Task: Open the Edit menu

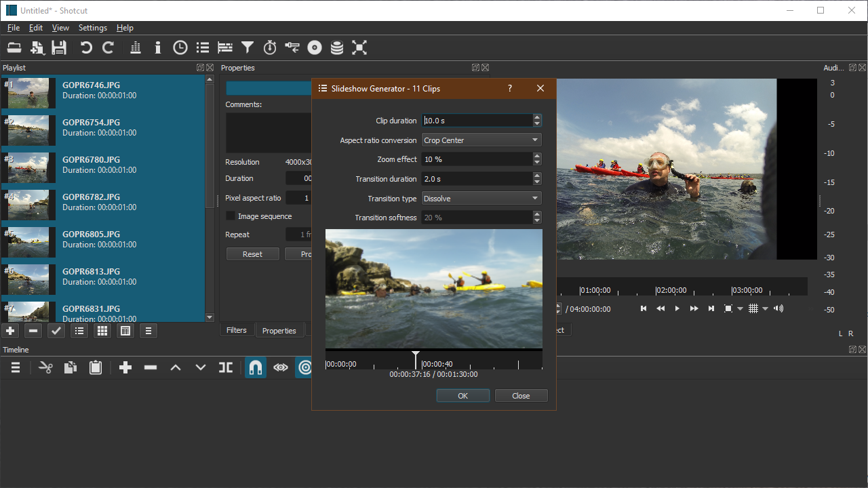Action: (x=36, y=28)
